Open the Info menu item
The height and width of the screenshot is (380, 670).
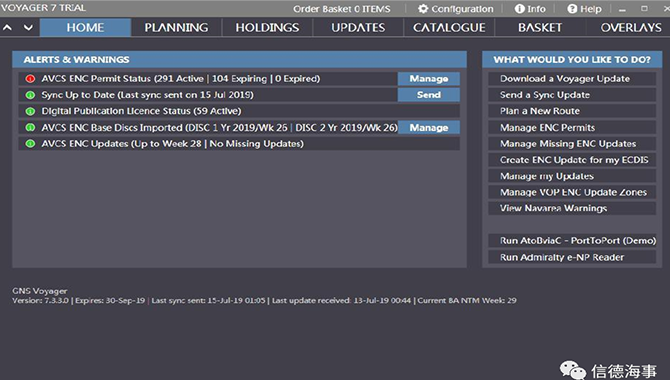(530, 9)
